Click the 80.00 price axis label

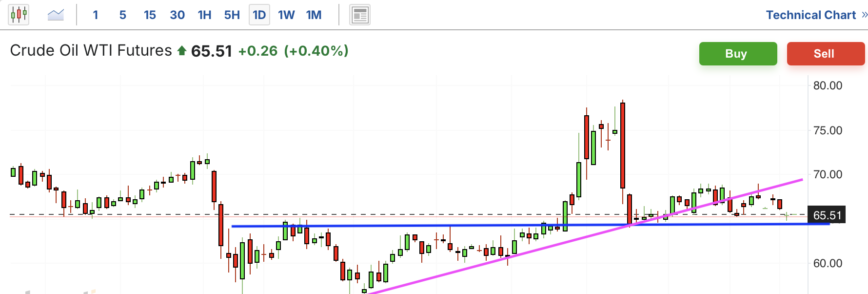click(x=828, y=85)
